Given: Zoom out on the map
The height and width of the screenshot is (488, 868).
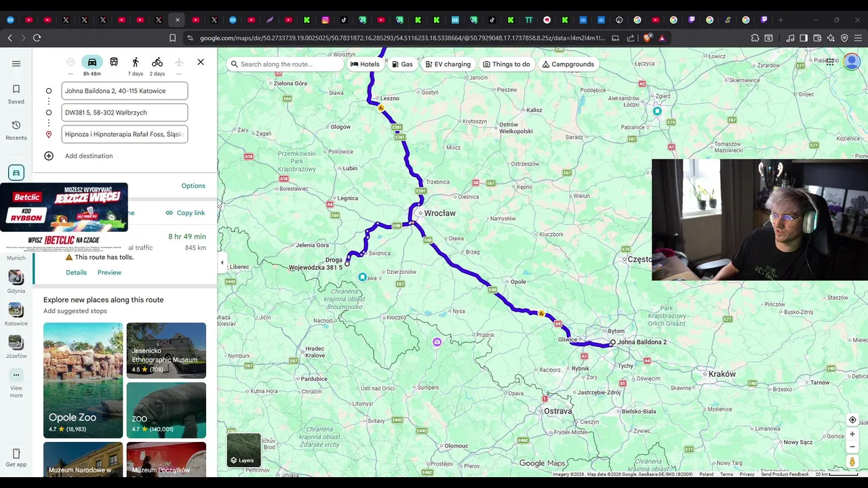Looking at the screenshot, I should point(852,447).
